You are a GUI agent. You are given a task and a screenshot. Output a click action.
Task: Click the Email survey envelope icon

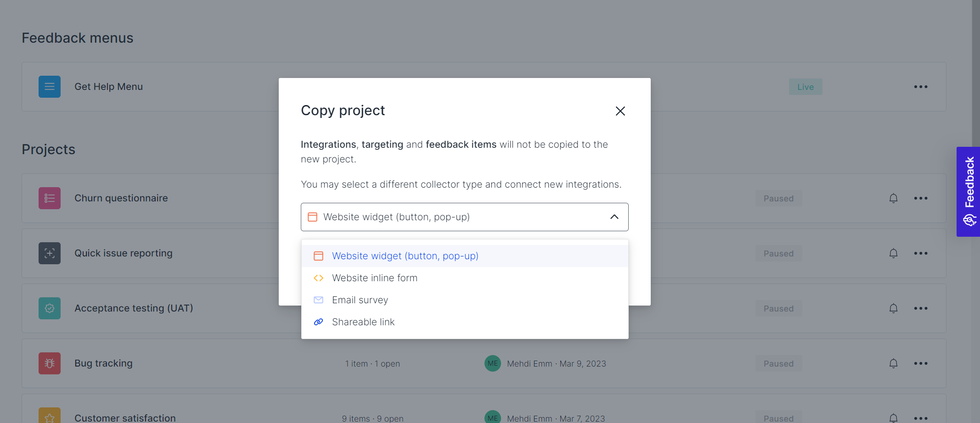click(318, 300)
